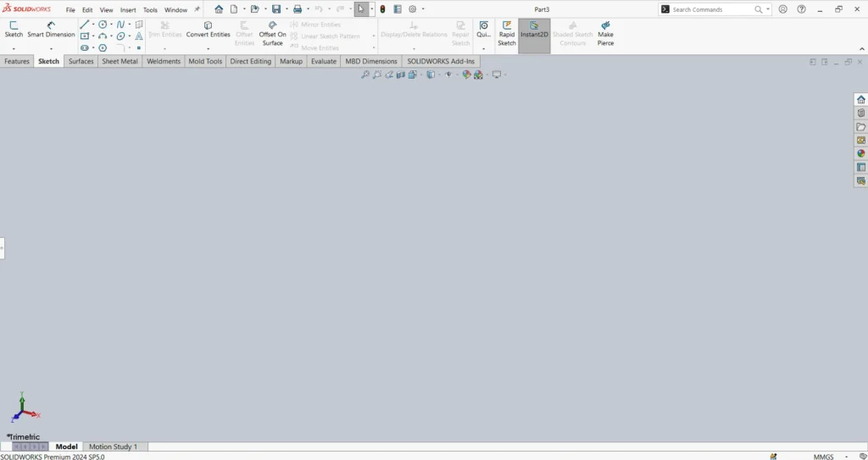Switch to the Motion Study 1 tab
The image size is (868, 460).
click(113, 446)
